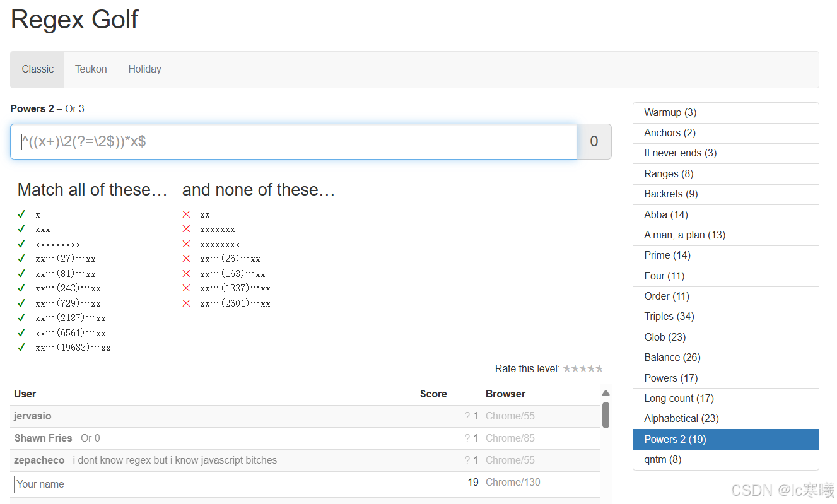Open the qntm (8) level
837x504 pixels.
coord(725,460)
